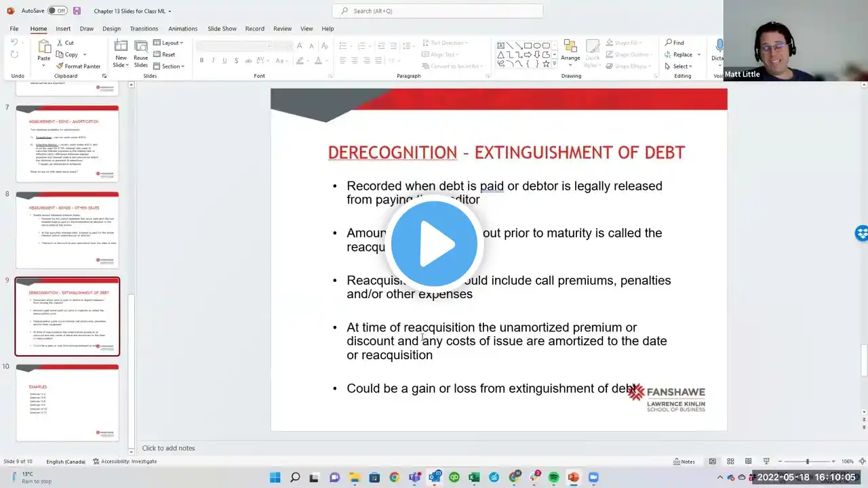Click the Redo icon in Undo group
The image size is (868, 488).
tap(14, 55)
